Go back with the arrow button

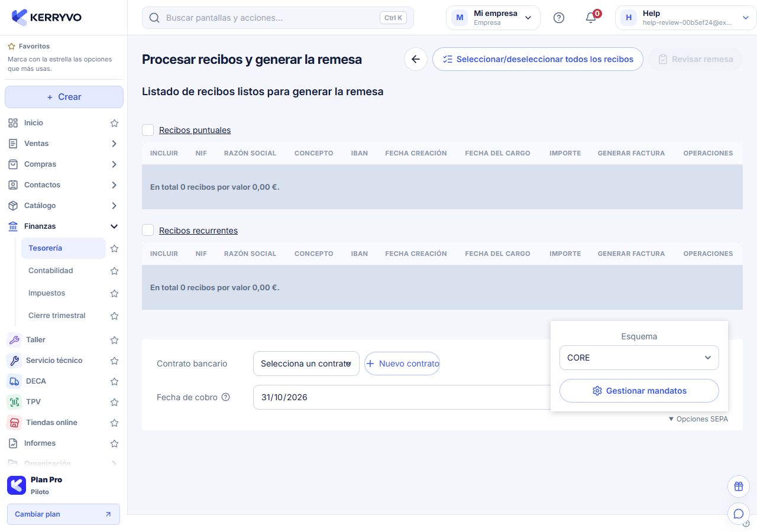click(x=416, y=59)
